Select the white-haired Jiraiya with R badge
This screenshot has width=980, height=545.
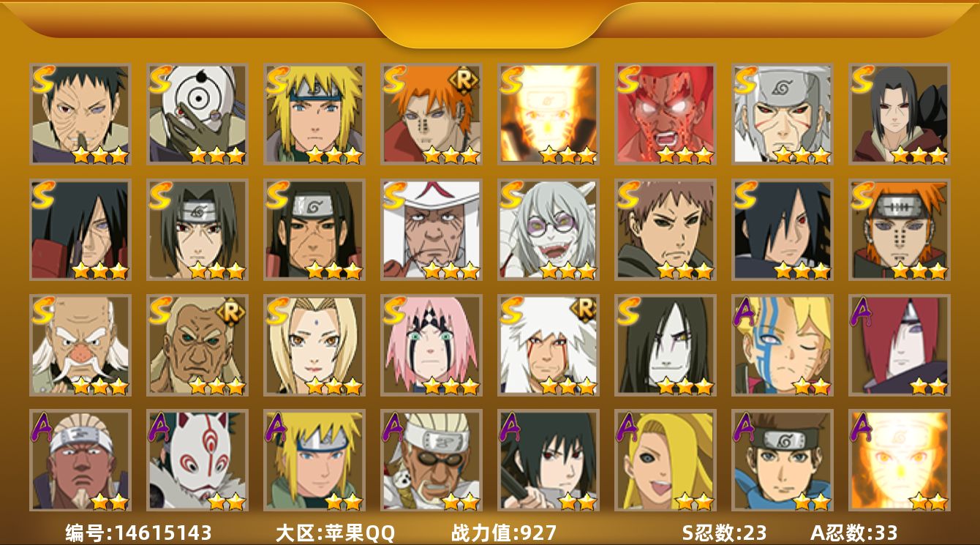[x=549, y=345]
